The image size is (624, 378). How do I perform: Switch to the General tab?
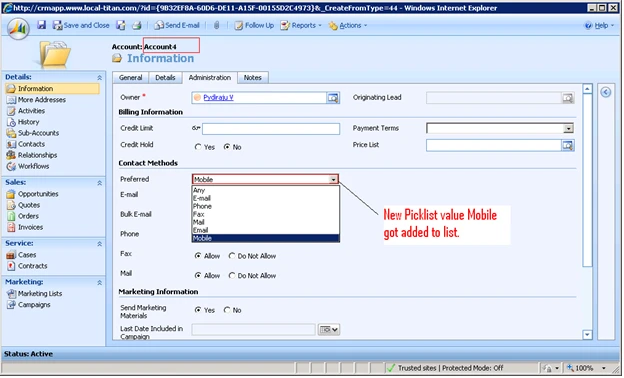click(x=131, y=78)
